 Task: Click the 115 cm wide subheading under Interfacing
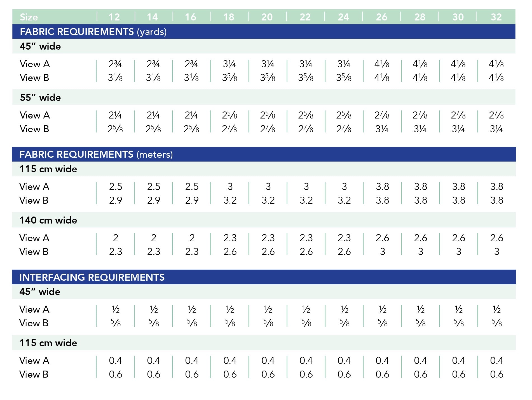tap(48, 343)
